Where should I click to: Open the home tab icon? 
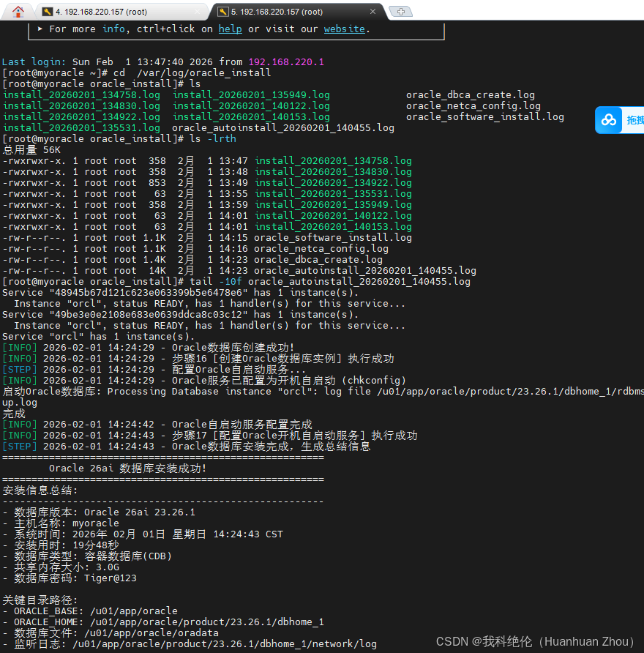[18, 12]
